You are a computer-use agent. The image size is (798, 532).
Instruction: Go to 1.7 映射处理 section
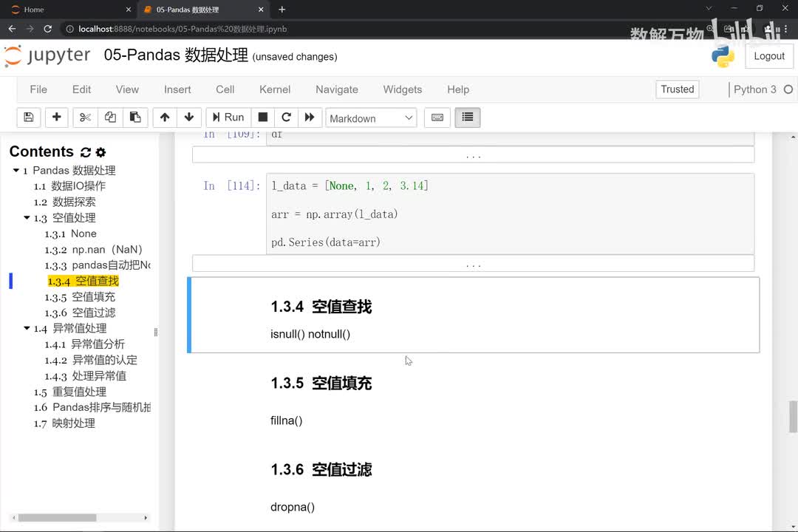coord(64,423)
